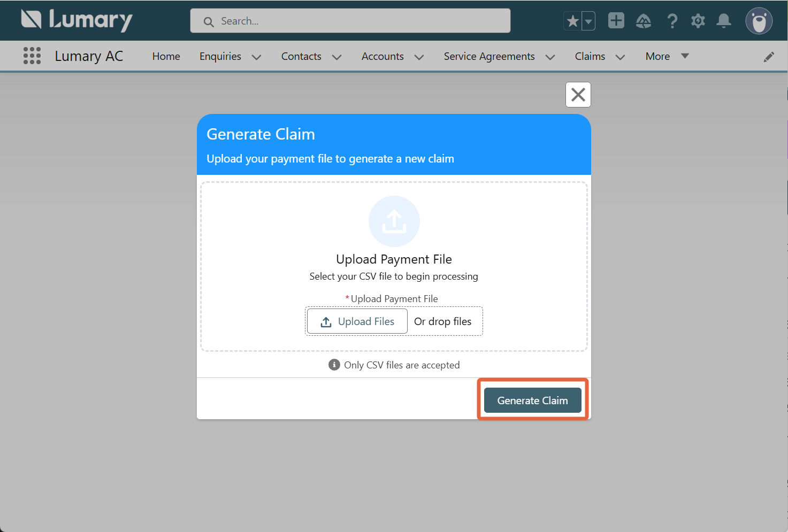Screen dimensions: 788x532
Task: Open the setup gear icon
Action: [x=698, y=21]
